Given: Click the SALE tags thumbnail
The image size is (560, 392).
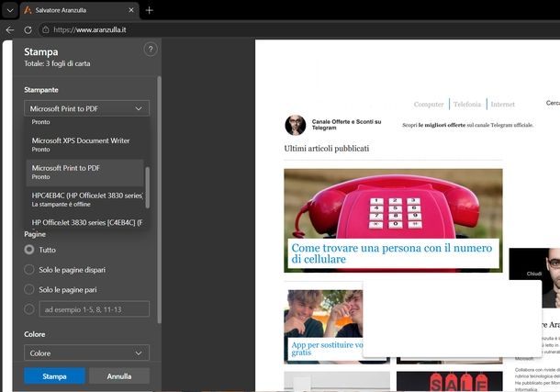Looking at the screenshot, I should click(449, 381).
